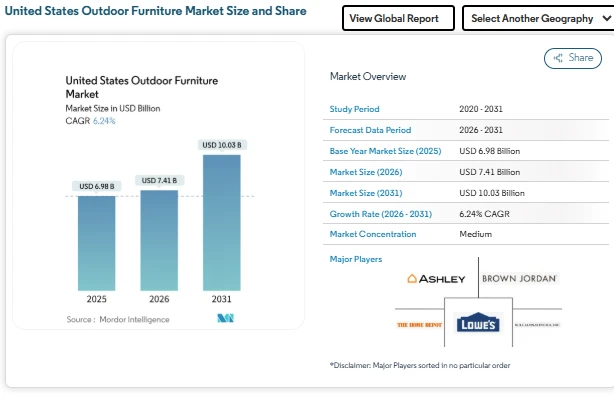Select the 2026 chart bar
Screen dimensions: 614x402
[160, 240]
